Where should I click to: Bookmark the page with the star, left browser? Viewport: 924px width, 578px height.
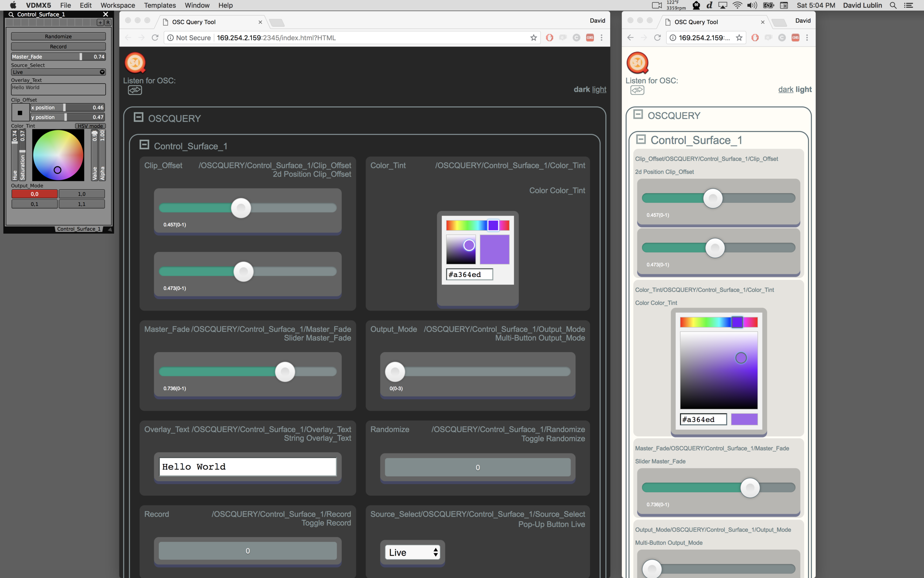[x=534, y=37]
